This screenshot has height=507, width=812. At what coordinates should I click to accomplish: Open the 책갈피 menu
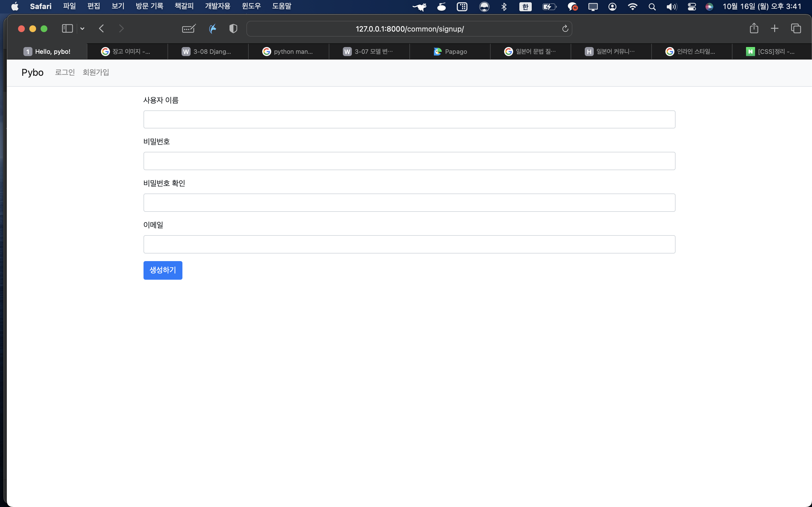(x=184, y=6)
